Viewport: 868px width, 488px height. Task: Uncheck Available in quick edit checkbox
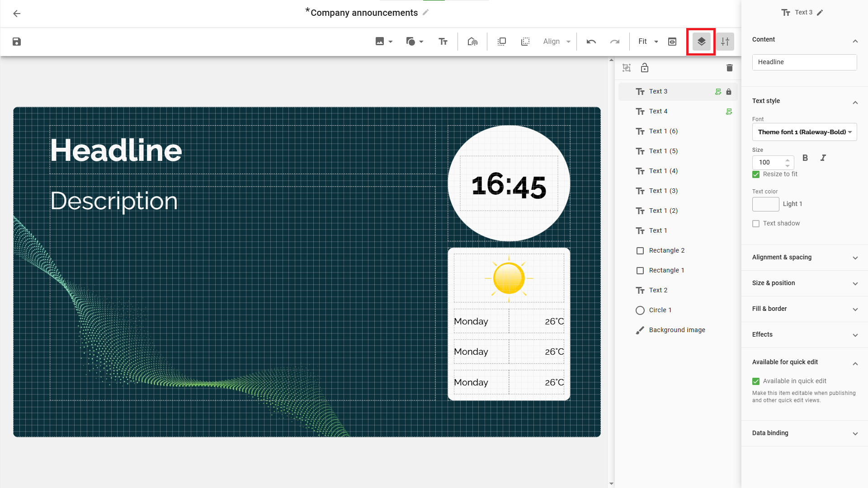click(756, 381)
